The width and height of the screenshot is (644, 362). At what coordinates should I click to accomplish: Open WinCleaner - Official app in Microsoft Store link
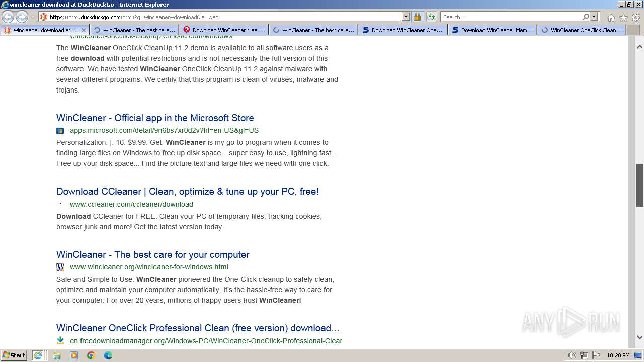tap(155, 118)
